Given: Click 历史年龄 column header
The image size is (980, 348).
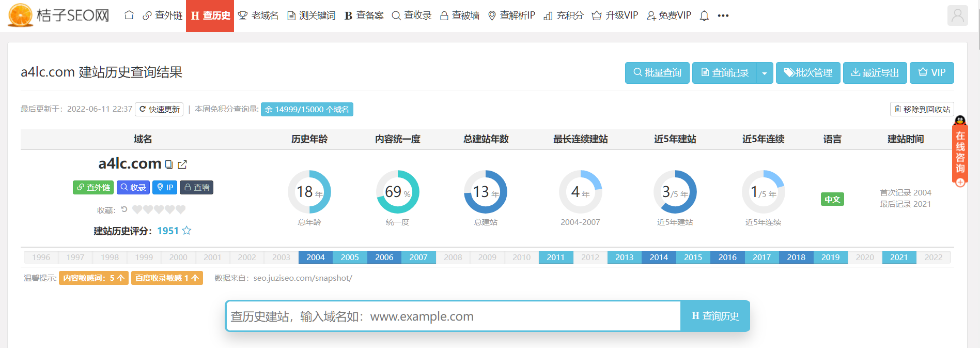Looking at the screenshot, I should coord(309,139).
